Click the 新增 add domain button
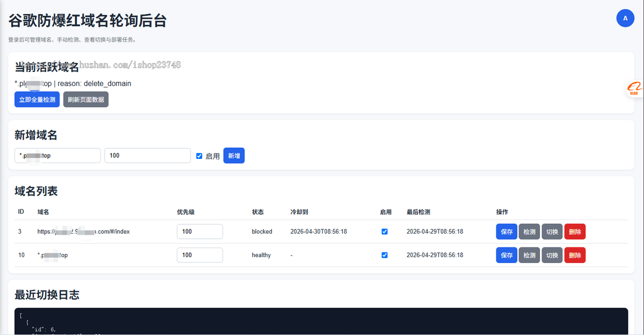 (234, 156)
